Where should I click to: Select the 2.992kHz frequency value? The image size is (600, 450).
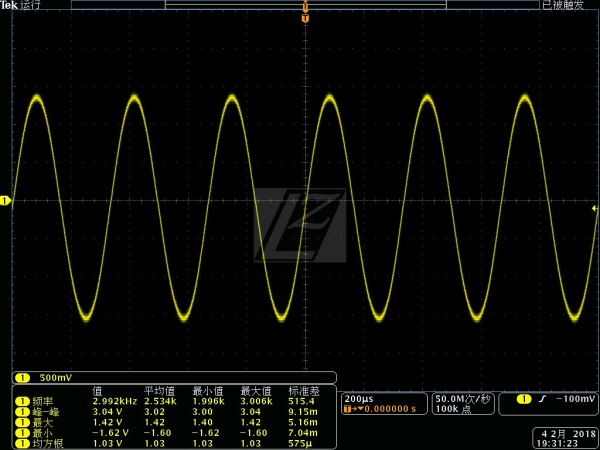tap(114, 401)
